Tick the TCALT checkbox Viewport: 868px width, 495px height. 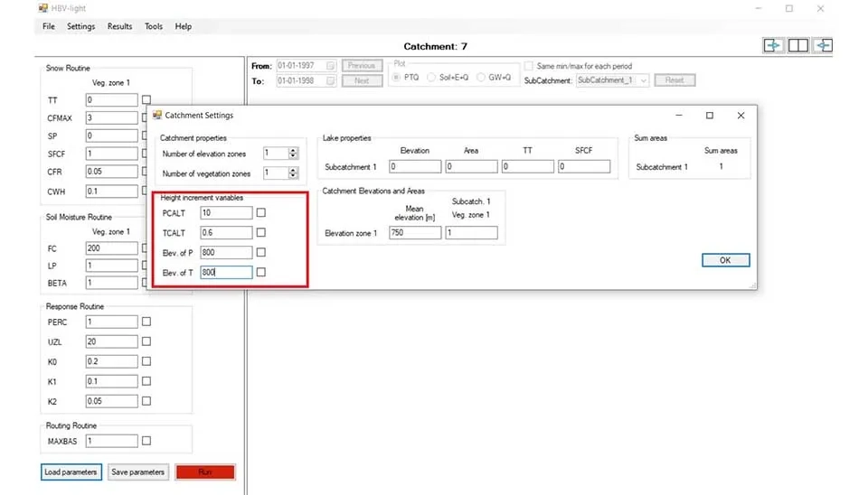261,233
